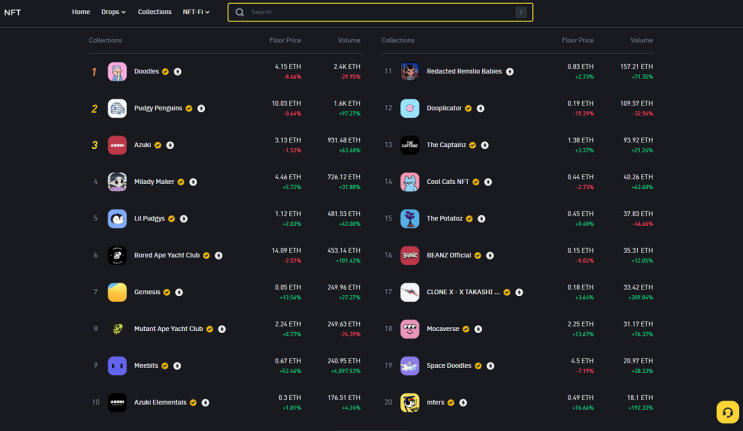Open the Bored Ape Yacht Club link
Screen dimensions: 743x431
167,255
